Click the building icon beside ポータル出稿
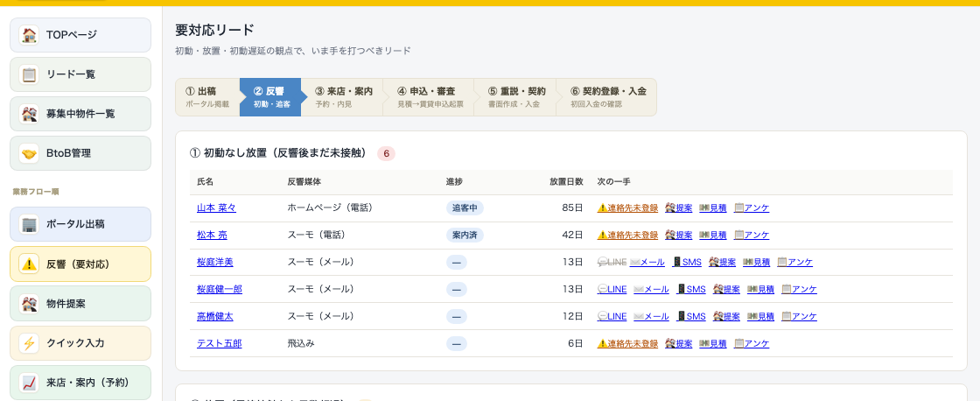Screen dimensions: 980x401 [29, 224]
